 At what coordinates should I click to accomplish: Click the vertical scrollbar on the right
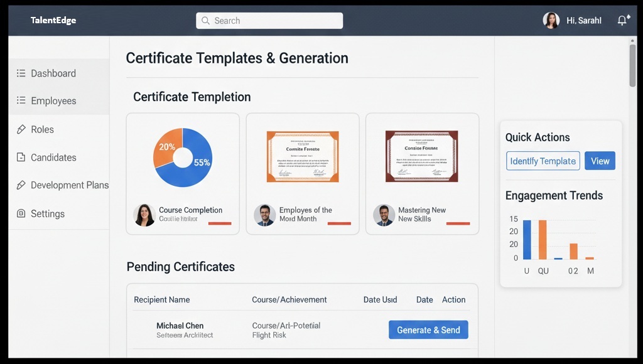point(632,65)
